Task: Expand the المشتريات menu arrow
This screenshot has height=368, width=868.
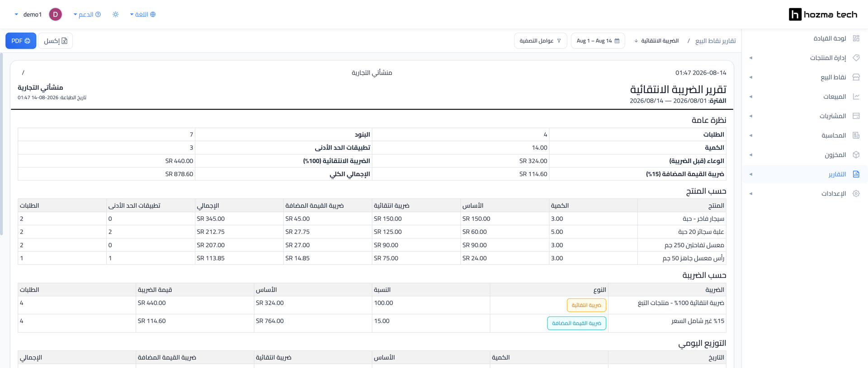Action: tap(751, 116)
